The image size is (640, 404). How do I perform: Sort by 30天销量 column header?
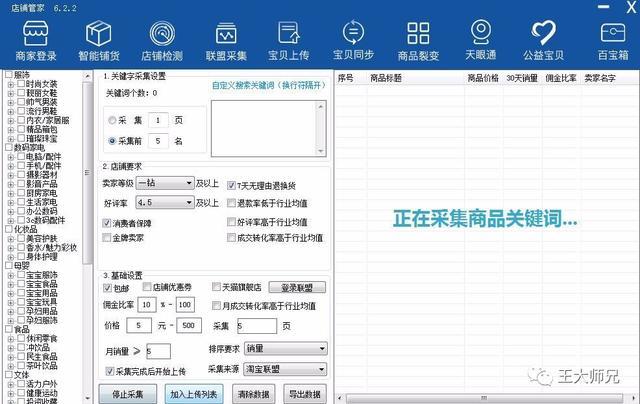pyautogui.click(x=522, y=78)
